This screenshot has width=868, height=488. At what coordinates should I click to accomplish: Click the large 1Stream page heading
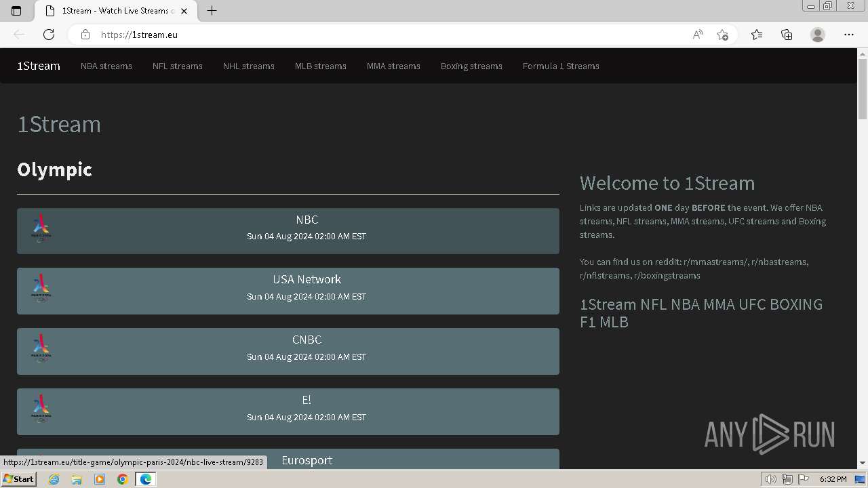point(59,124)
